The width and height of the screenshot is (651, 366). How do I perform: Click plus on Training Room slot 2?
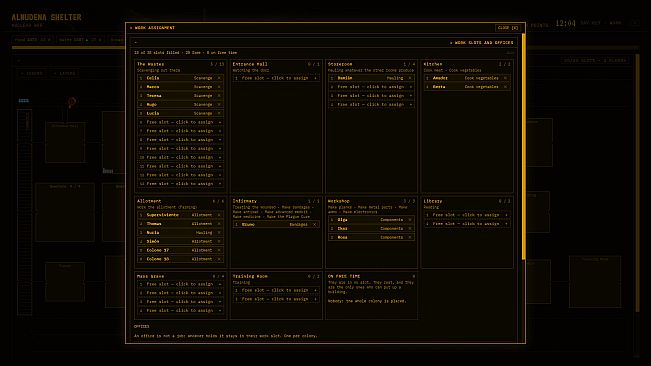(315, 299)
